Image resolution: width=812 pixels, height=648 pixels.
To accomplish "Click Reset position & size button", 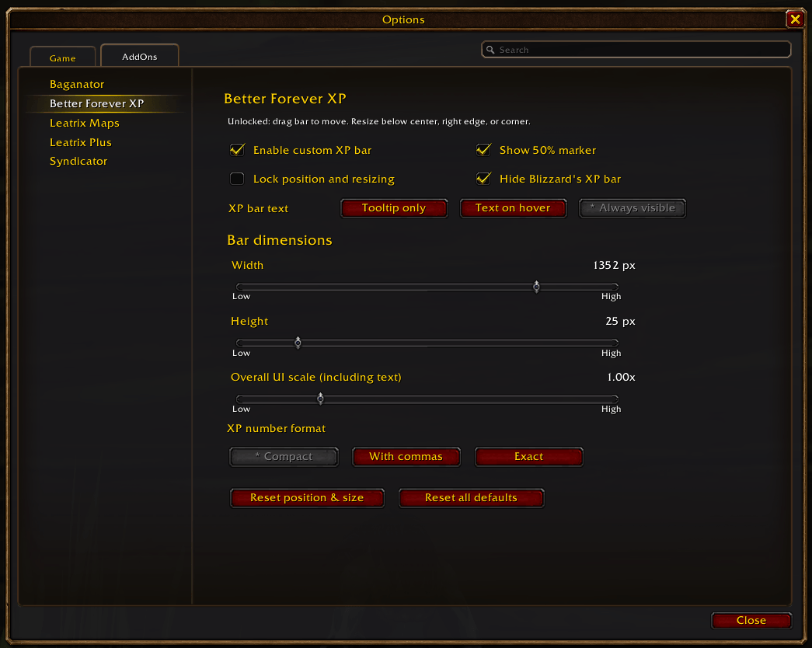I will (307, 498).
